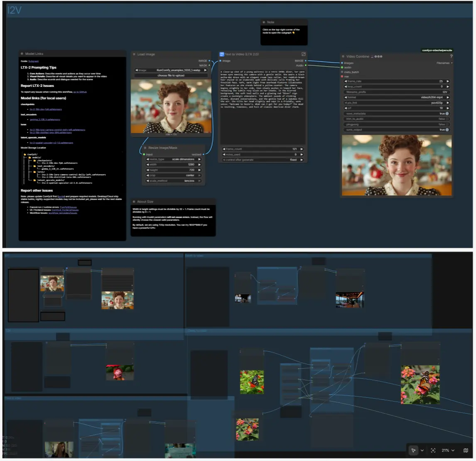Open the workflow_templates/issues link
476x461 pixels.
click(63, 213)
